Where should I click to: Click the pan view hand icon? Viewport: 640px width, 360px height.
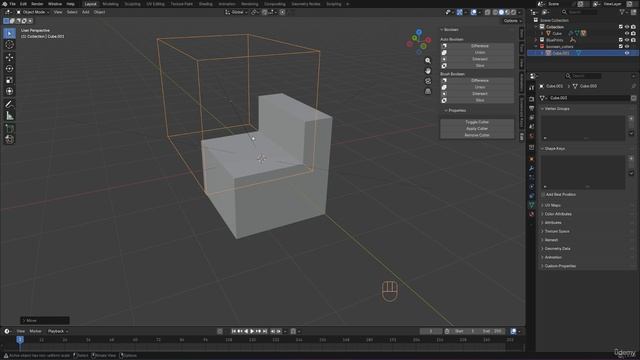pos(428,71)
